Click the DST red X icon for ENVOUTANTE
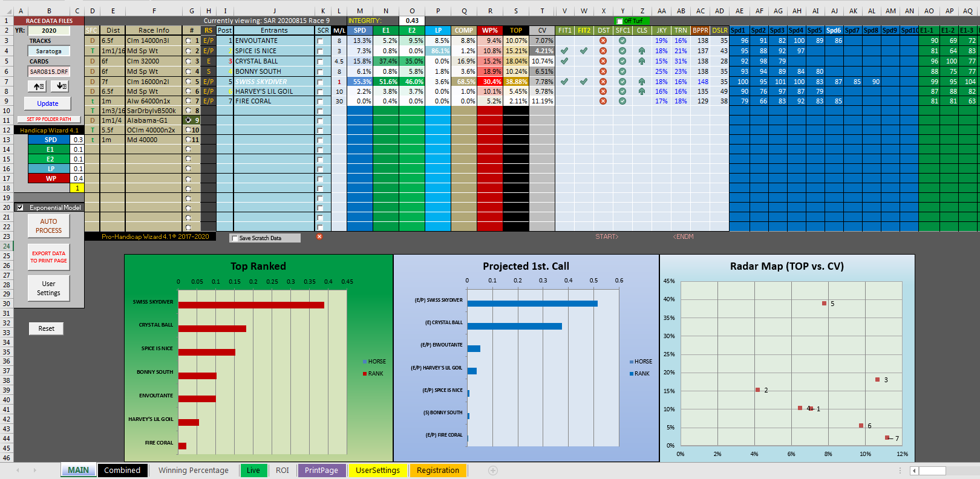 [603, 41]
